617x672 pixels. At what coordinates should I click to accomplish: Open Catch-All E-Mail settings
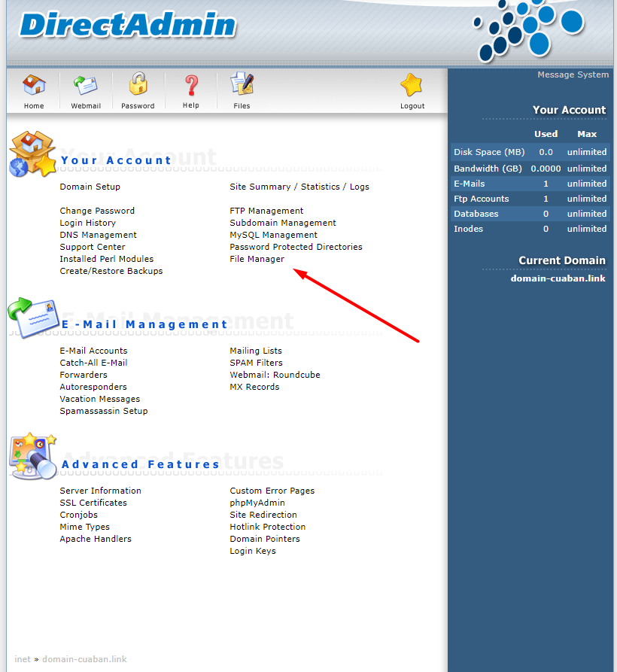tap(93, 363)
